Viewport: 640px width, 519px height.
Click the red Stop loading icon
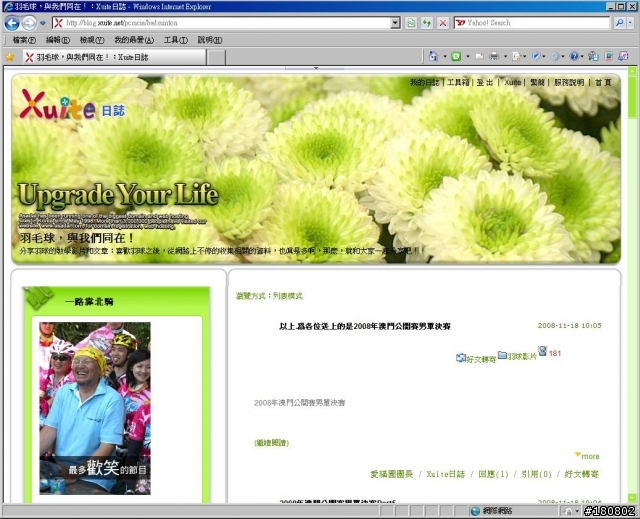tap(442, 23)
